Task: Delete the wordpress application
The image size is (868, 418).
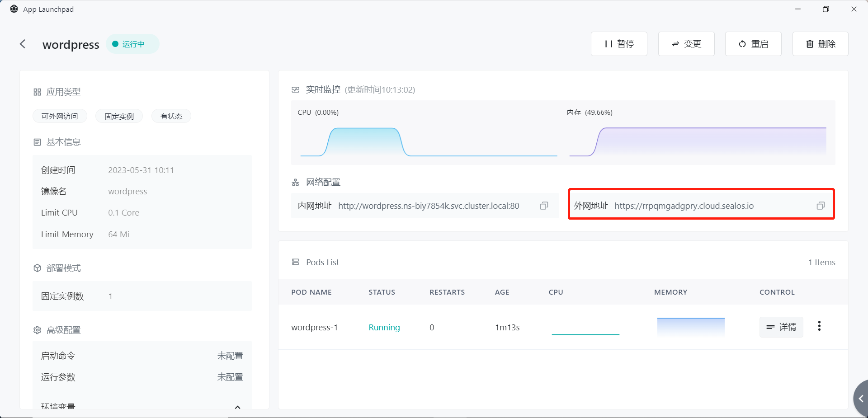Action: (x=820, y=44)
